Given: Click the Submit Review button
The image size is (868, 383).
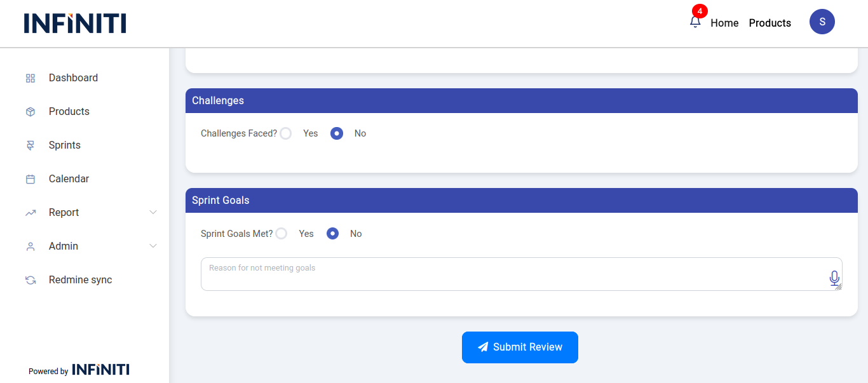Looking at the screenshot, I should [x=520, y=347].
